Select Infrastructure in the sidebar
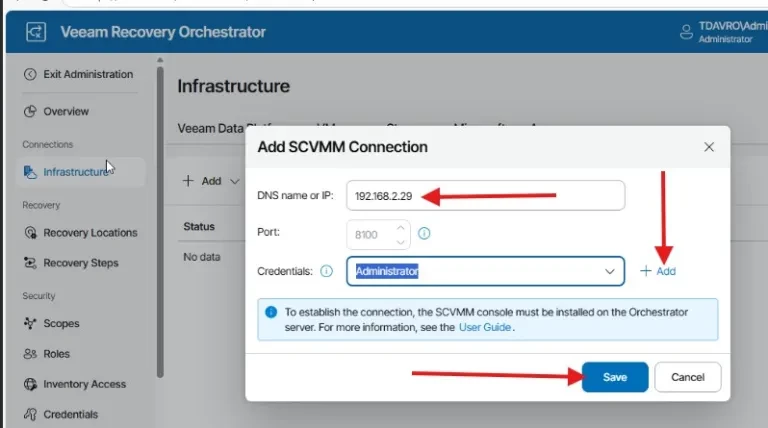Screen dimensions: 768x428 (75, 172)
